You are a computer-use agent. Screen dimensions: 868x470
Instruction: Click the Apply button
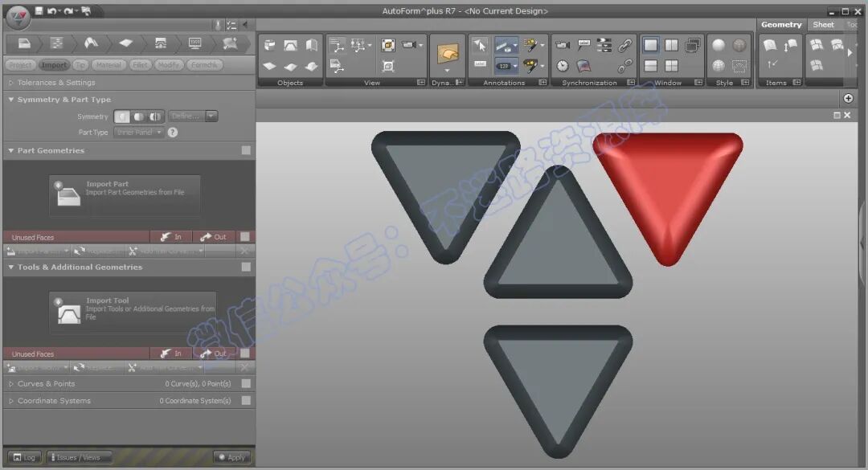coord(232,457)
